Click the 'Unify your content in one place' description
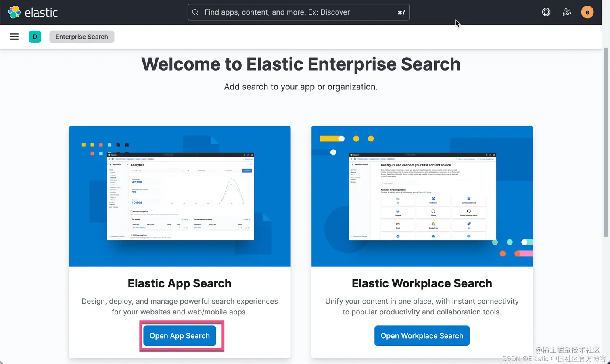Viewport: 610px width, 364px height. tap(422, 306)
